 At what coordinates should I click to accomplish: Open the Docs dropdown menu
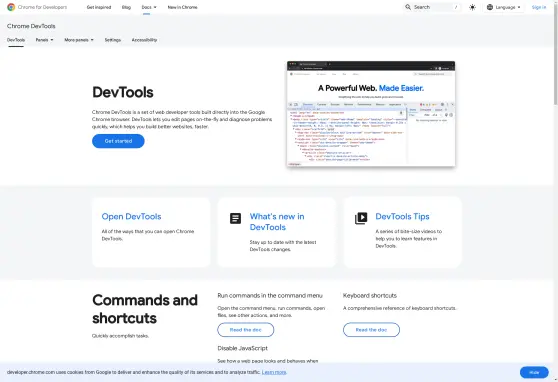click(x=149, y=7)
